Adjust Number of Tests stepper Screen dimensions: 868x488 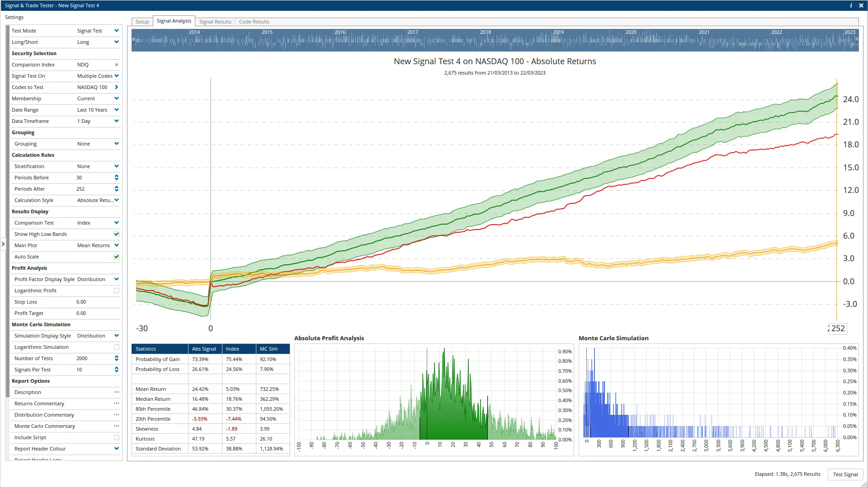coord(117,358)
